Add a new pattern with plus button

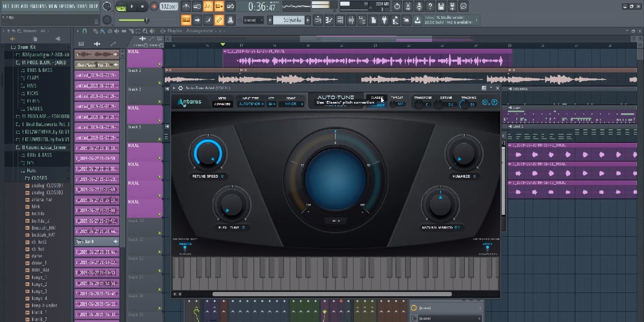coord(309,20)
